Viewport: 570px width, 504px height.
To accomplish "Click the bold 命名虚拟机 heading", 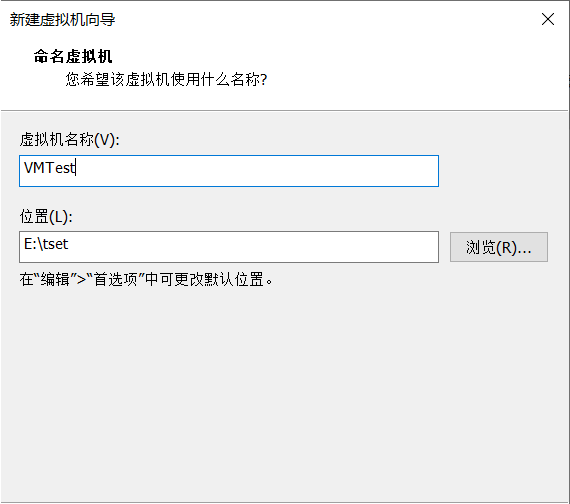I will pos(73,57).
